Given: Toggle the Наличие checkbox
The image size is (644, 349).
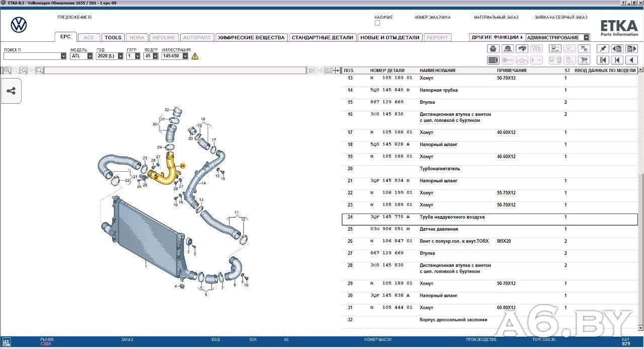Looking at the screenshot, I should (x=377, y=23).
